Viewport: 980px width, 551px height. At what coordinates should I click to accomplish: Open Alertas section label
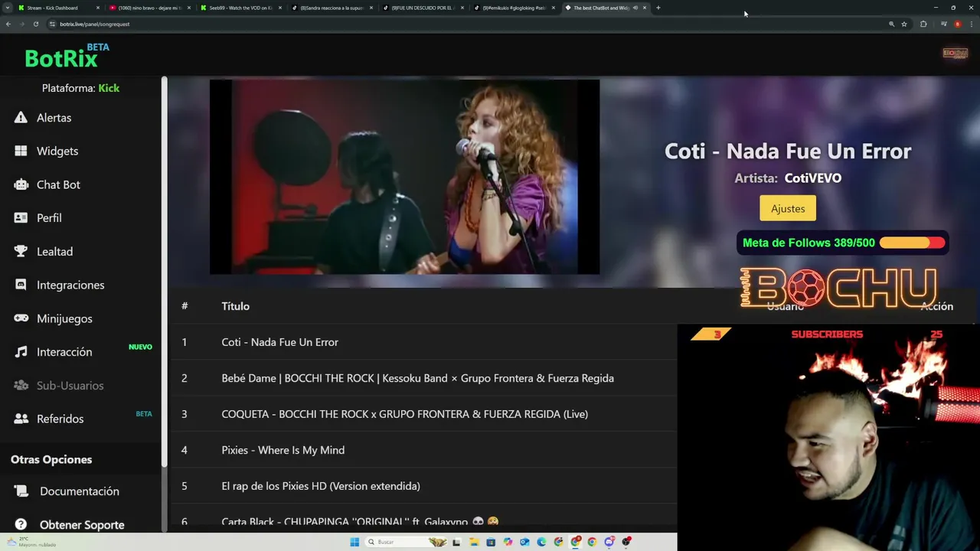[54, 118]
